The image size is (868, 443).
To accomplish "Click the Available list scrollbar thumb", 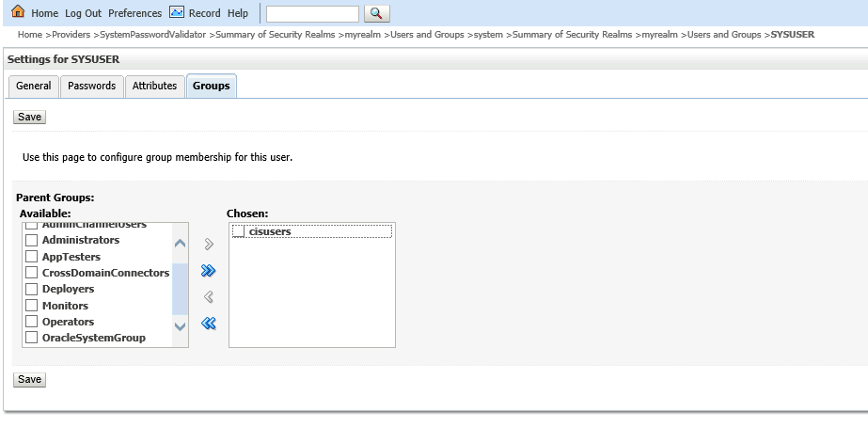I will pos(180,289).
